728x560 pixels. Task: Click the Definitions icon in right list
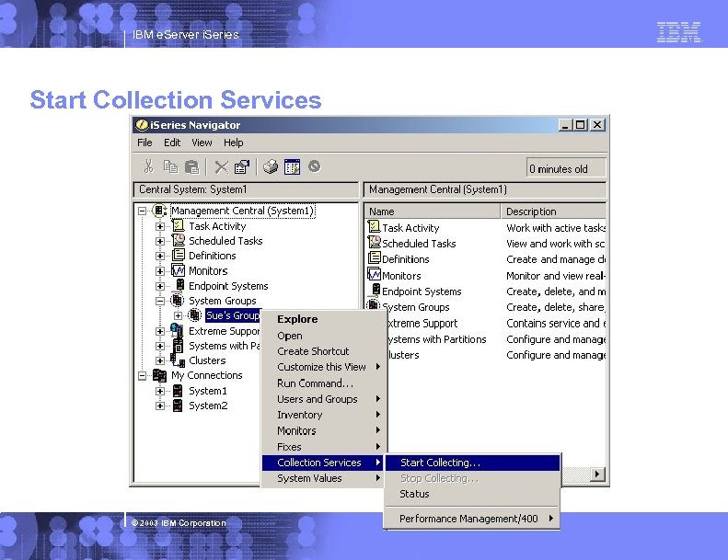coord(374,257)
